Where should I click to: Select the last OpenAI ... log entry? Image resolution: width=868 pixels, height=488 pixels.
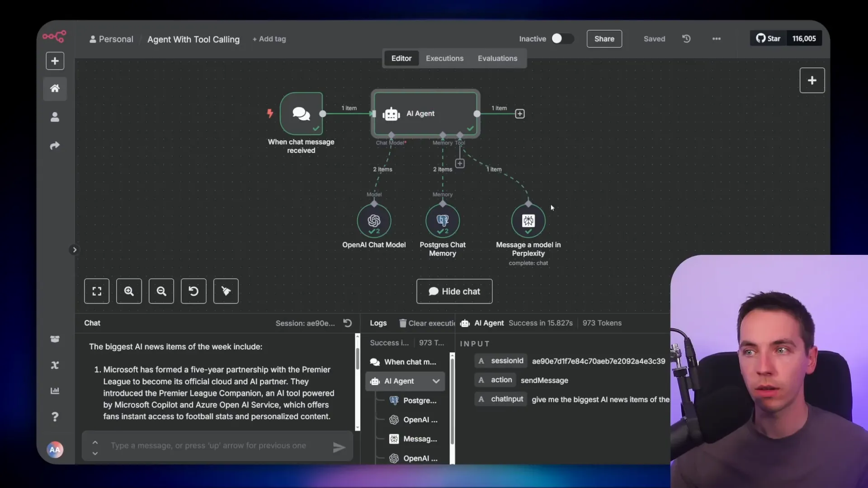point(413,458)
